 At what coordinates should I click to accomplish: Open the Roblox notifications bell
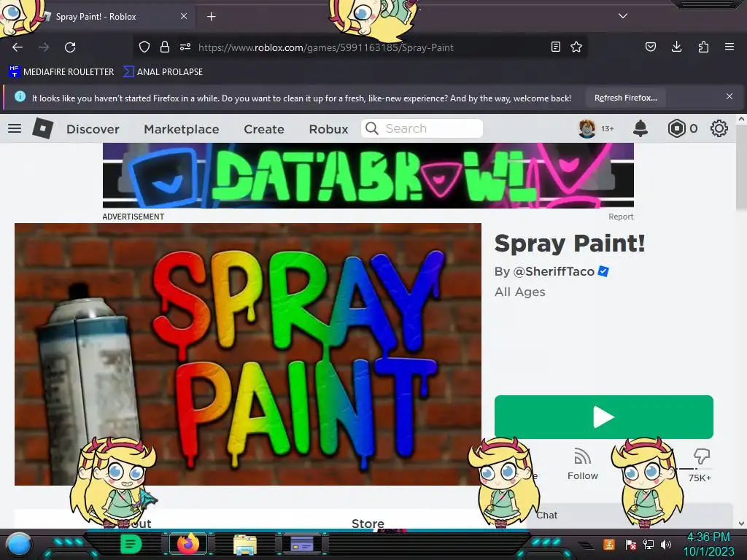tap(640, 128)
